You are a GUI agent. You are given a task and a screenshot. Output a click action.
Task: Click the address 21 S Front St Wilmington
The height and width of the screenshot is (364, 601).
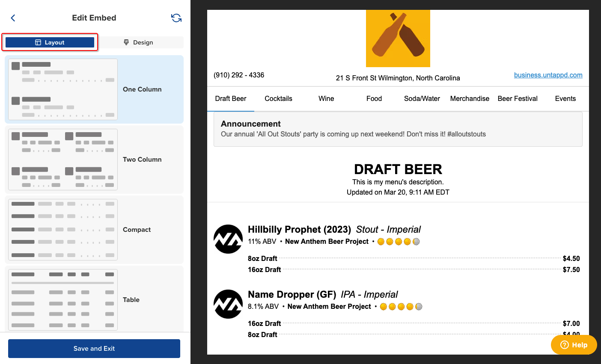[x=398, y=78]
